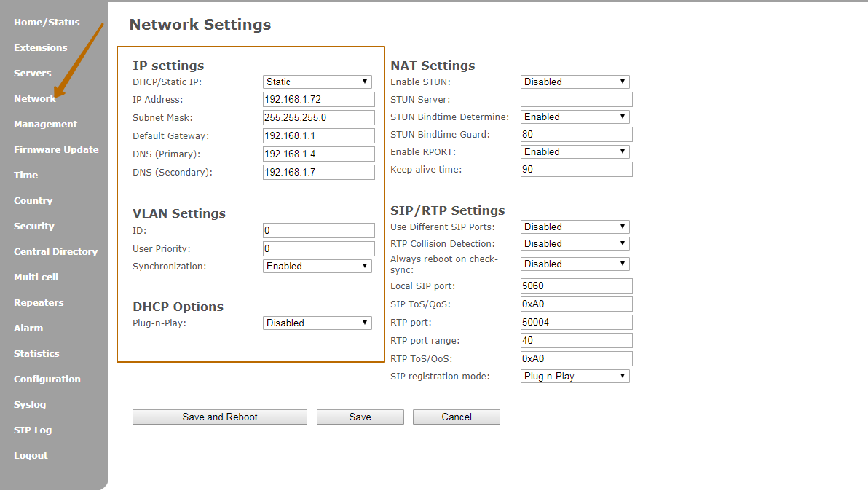Open Use Different SIP Ports dropdown

[575, 227]
